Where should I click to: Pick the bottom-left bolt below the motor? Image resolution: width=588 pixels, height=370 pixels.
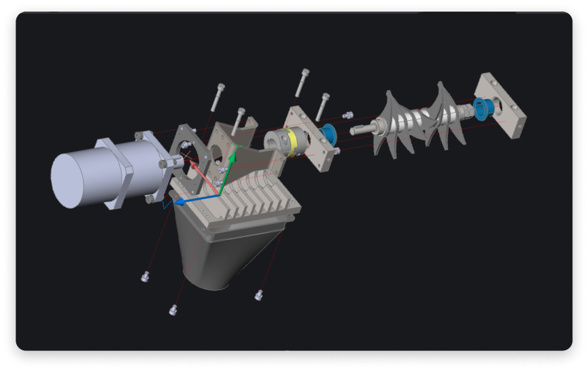pos(144,276)
